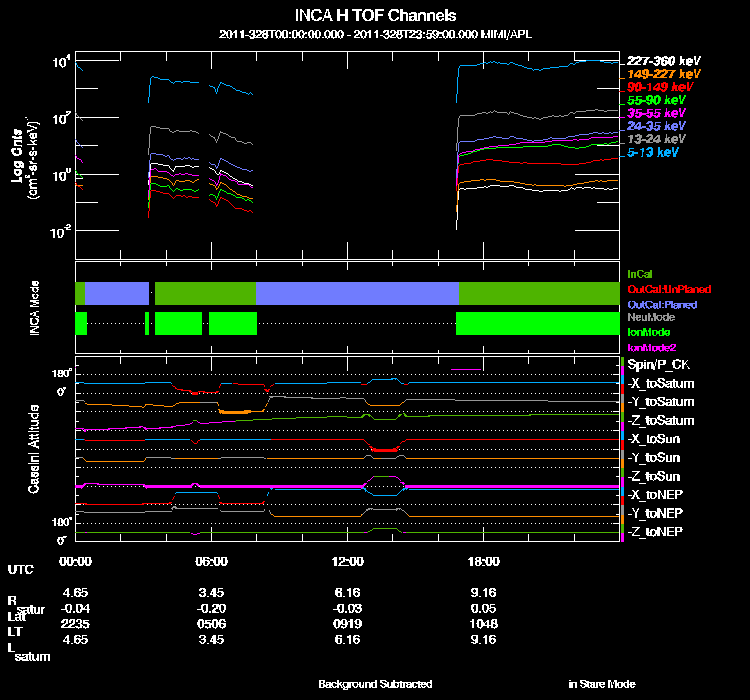Click the 18:00 UTC time tick label
Screen dimensions: 750x700
[x=484, y=561]
